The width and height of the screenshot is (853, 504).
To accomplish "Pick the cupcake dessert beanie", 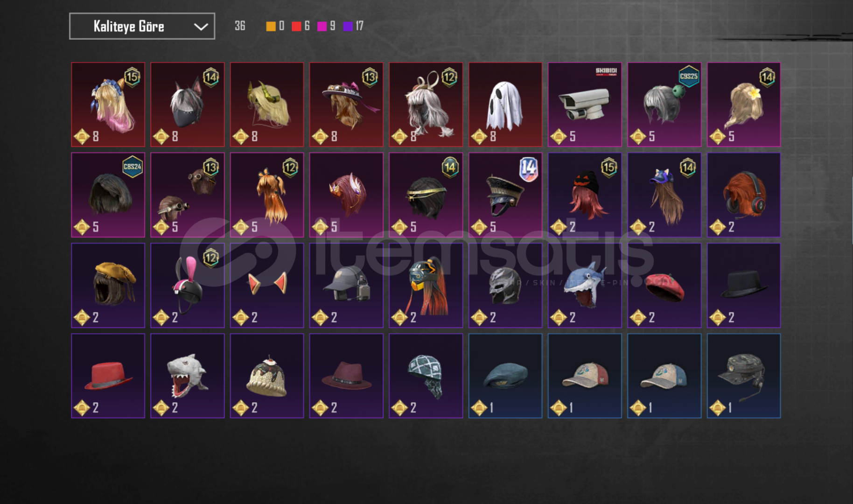I will pyautogui.click(x=267, y=376).
